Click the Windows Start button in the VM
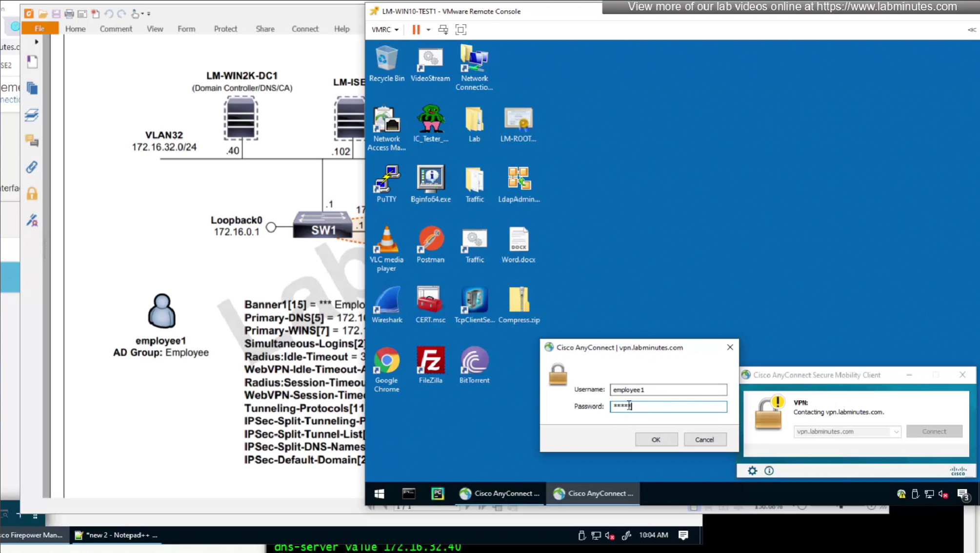Image resolution: width=980 pixels, height=553 pixels. (x=379, y=493)
